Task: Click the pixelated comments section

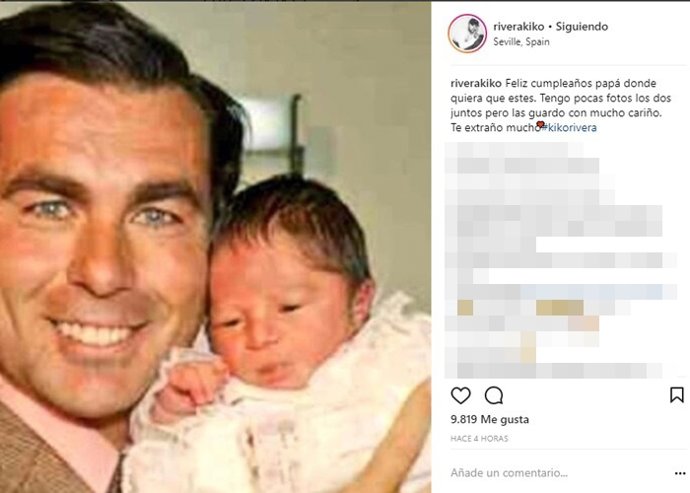Action: (560, 261)
